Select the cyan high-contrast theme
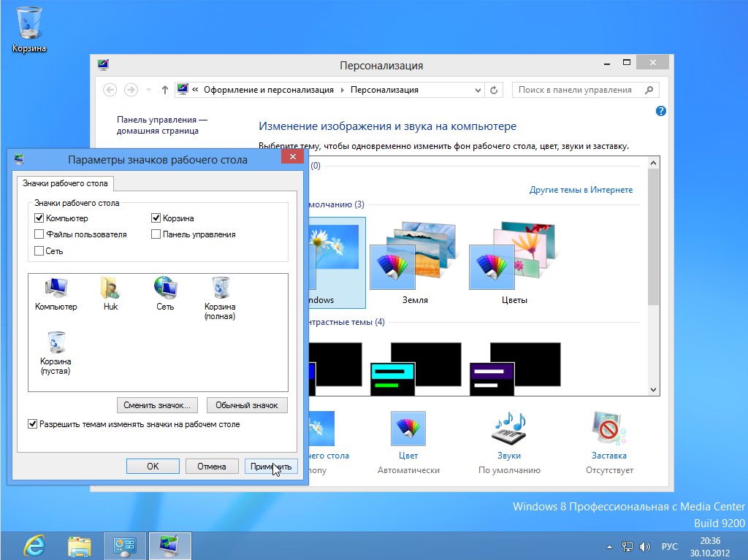Image resolution: width=748 pixels, height=560 pixels. point(416,369)
